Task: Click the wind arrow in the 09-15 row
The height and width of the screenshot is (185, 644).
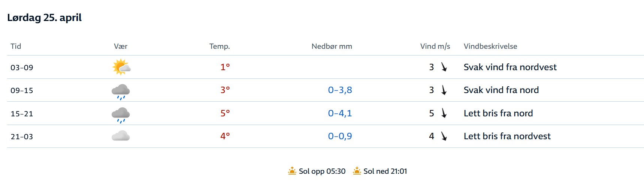Action: tap(444, 90)
